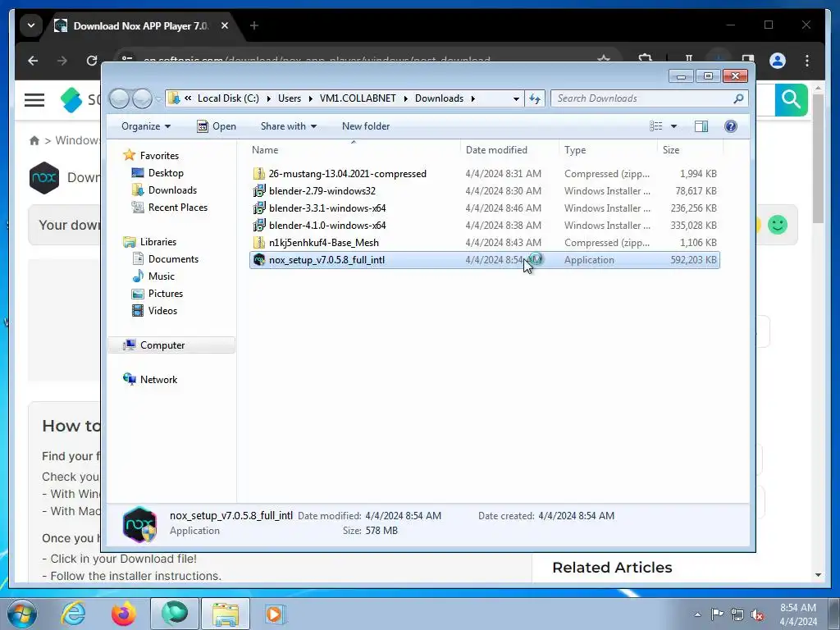Viewport: 840px width, 630px height.
Task: Click the Softonic home breadcrumb icon
Action: [34, 140]
